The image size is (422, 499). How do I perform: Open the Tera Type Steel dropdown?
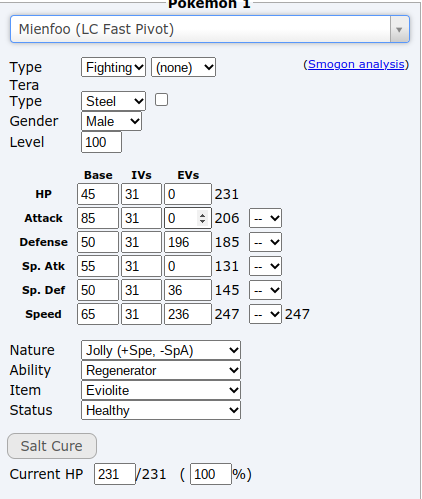[113, 101]
